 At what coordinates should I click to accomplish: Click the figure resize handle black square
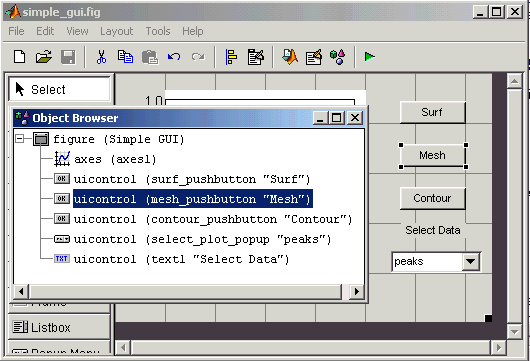tap(488, 318)
